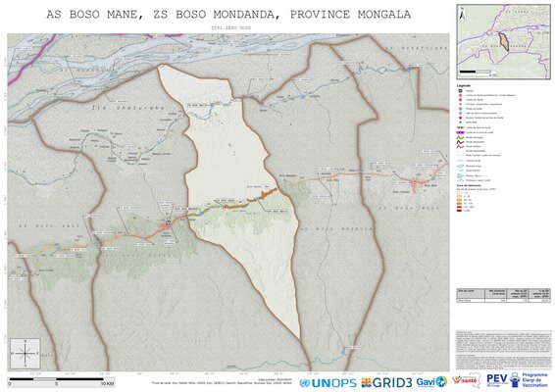Click the PEV Programme Elargi de Vaccination logo
The image size is (555, 392).
517,380
